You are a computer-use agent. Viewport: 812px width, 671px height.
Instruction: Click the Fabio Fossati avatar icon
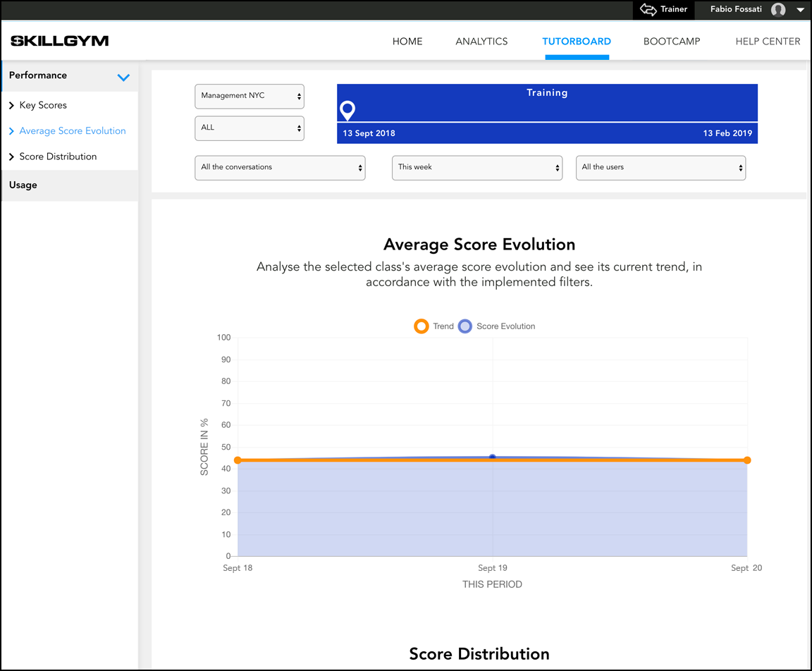[778, 9]
